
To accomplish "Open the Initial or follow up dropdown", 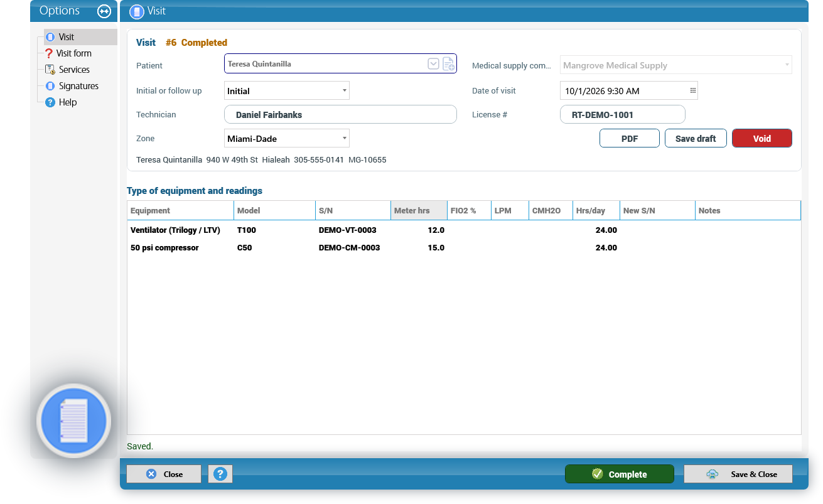I will click(287, 91).
